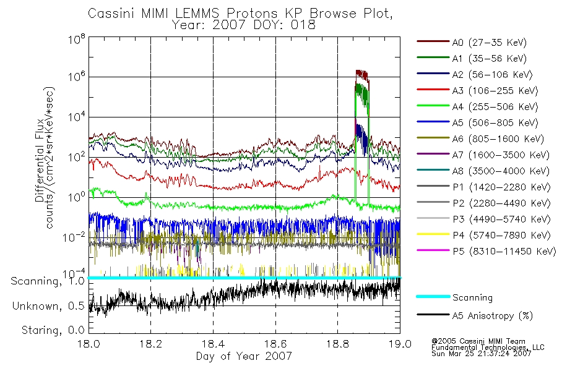
Task: Click the 'Unknown, 0.5' axis label
Action: [48, 306]
